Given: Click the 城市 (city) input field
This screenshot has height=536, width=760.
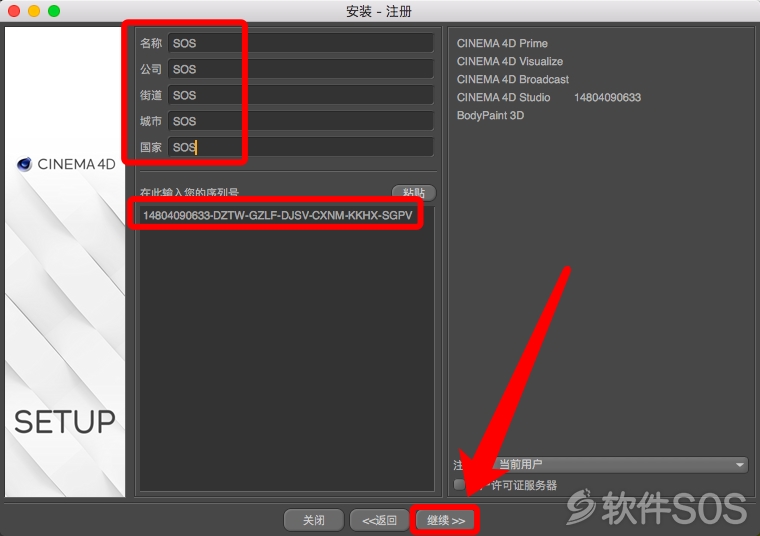Looking at the screenshot, I should (x=301, y=121).
